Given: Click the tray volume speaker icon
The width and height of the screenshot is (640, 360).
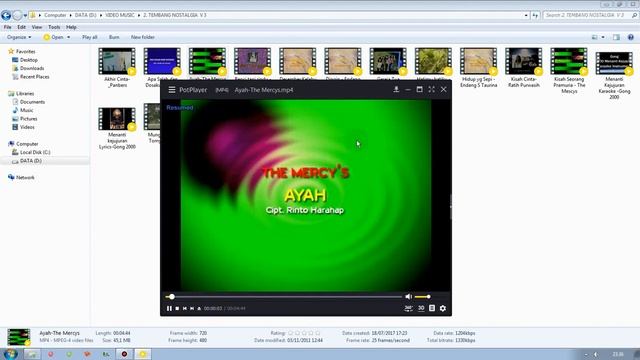Looking at the screenshot, I should point(596,354).
